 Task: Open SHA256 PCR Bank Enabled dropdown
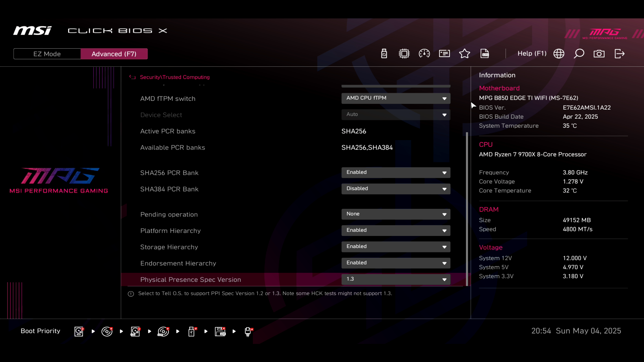396,173
